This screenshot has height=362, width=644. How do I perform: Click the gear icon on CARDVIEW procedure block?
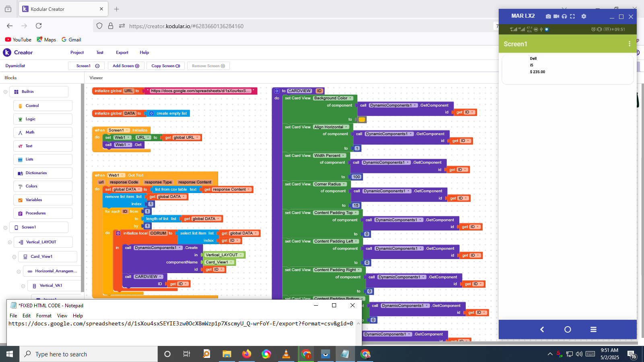277,91
